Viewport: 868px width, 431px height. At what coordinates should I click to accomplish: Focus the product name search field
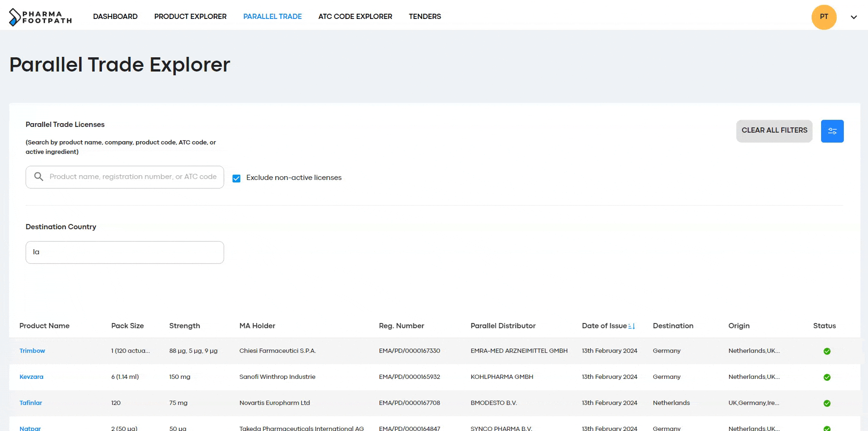125,177
